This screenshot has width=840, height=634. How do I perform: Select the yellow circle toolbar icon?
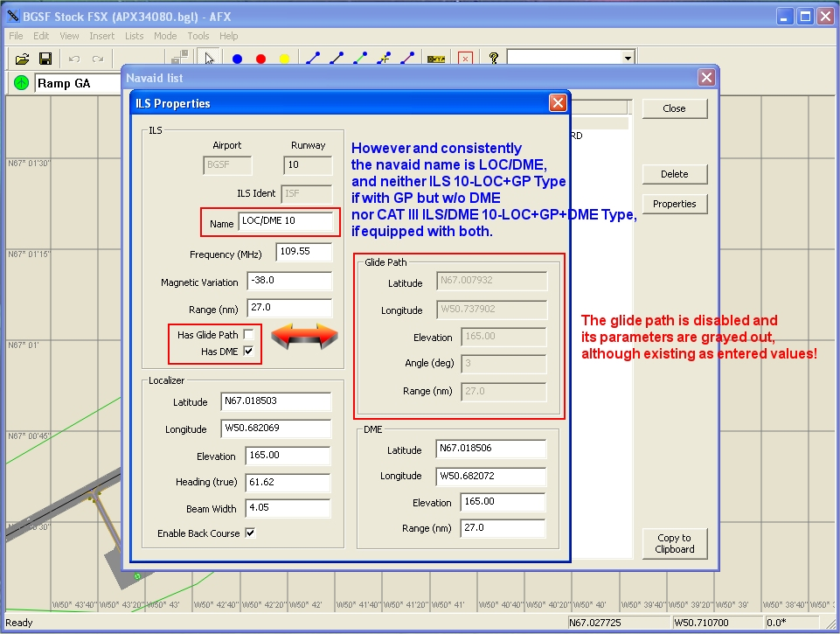284,59
